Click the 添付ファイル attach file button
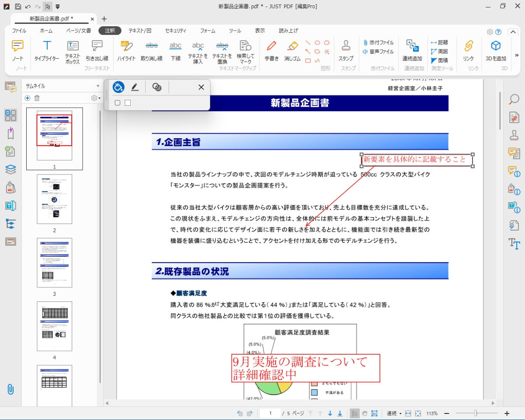 coord(378,42)
